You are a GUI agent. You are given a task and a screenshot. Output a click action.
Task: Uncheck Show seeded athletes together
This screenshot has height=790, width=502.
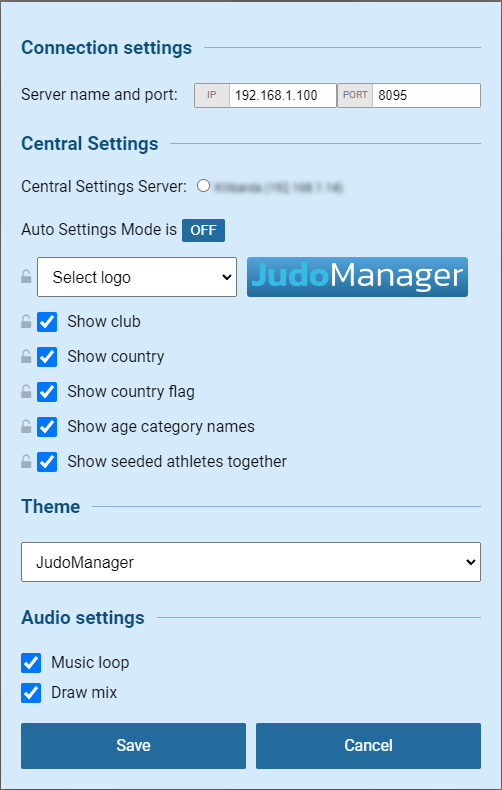pyautogui.click(x=47, y=462)
